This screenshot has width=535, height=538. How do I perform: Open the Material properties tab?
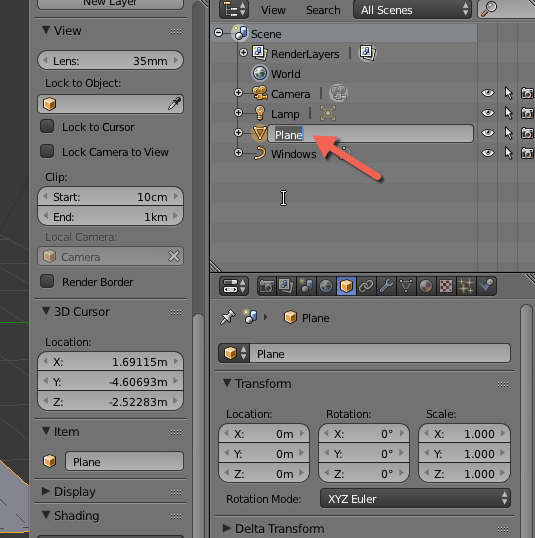[x=426, y=286]
